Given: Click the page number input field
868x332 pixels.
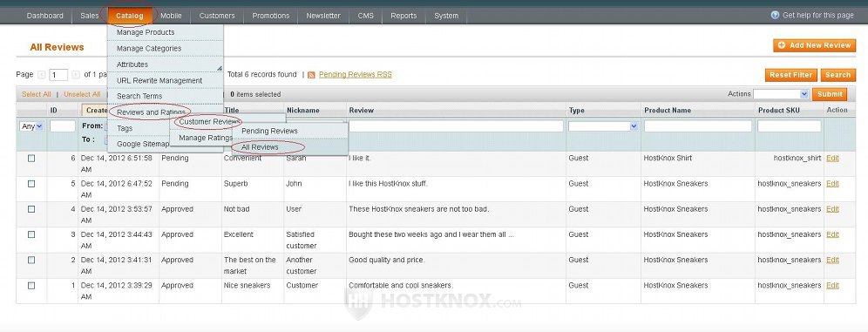Looking at the screenshot, I should point(58,75).
